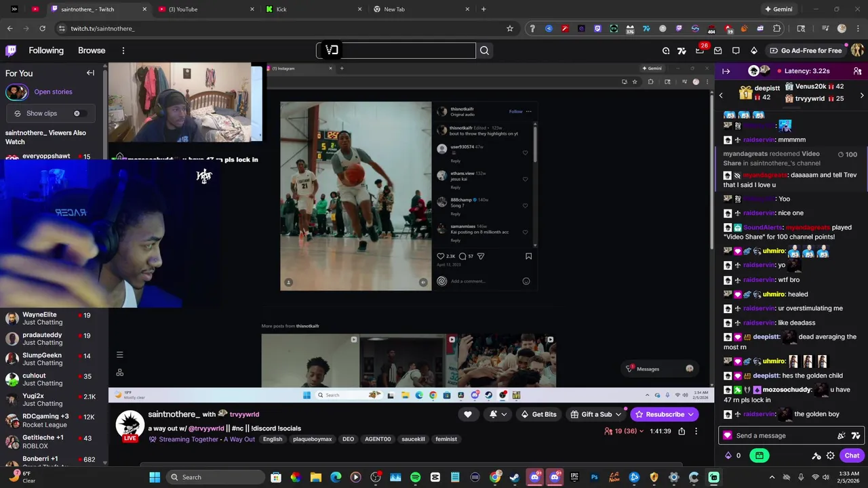Open the notification bell dropdown
Image resolution: width=868 pixels, height=488 pixels.
(498, 414)
